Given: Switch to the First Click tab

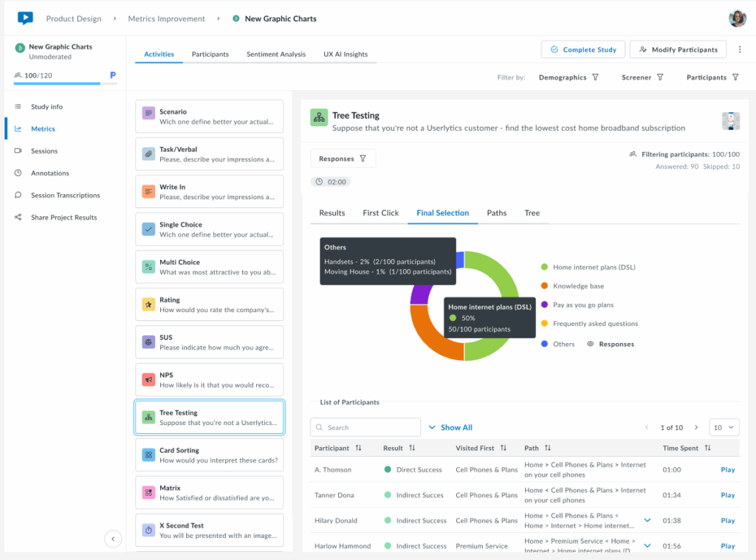Looking at the screenshot, I should tap(380, 213).
